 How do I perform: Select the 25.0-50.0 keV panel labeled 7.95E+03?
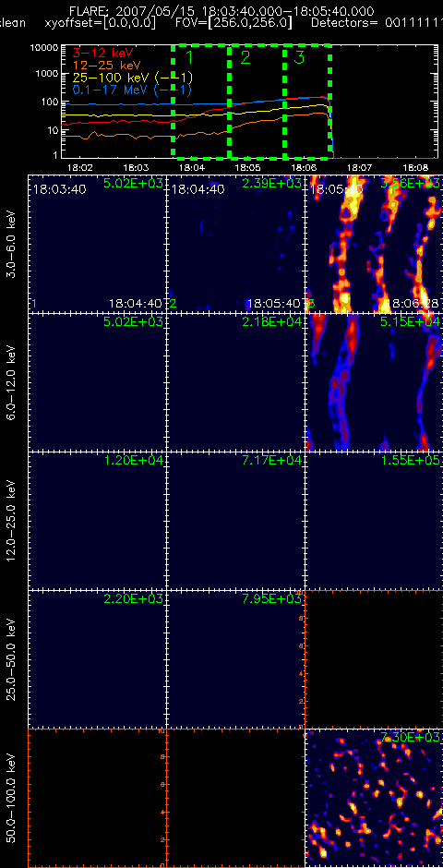235,659
